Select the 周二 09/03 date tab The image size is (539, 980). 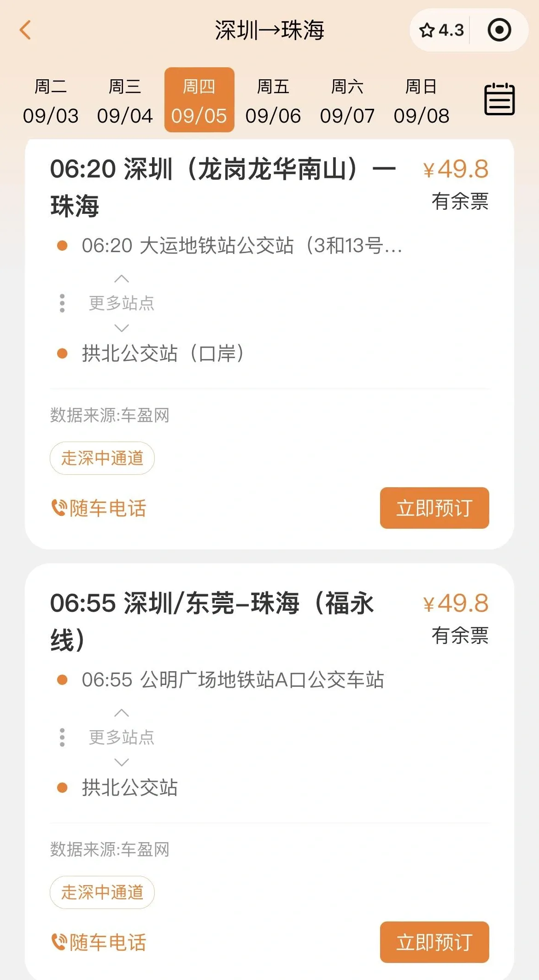click(51, 100)
